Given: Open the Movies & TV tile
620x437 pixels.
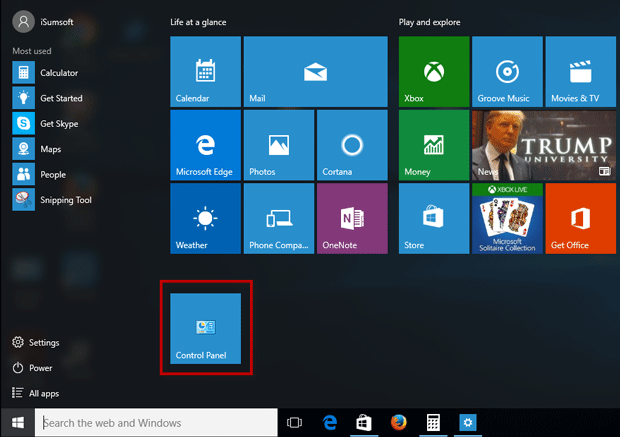Looking at the screenshot, I should (581, 72).
